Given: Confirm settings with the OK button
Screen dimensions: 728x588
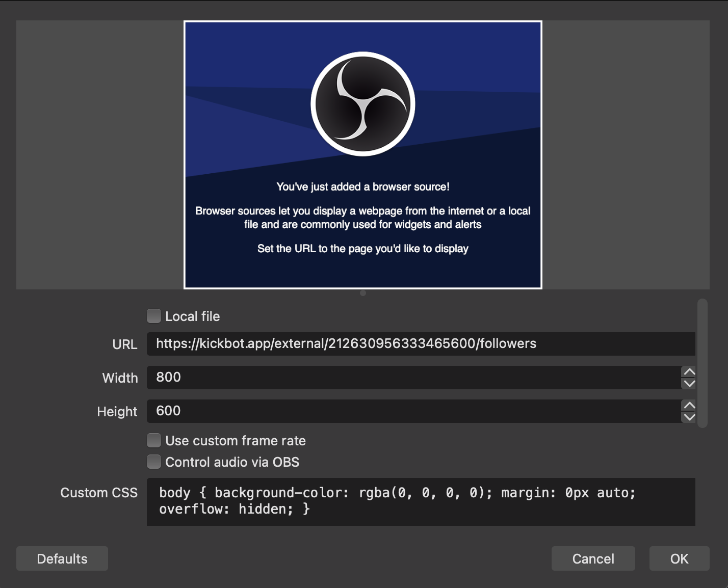Looking at the screenshot, I should click(679, 558).
